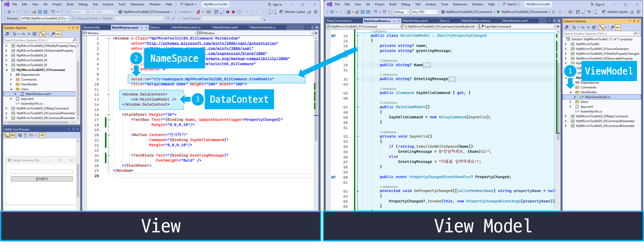Click the Hot Reload flame icon
Screen dimensions: 644x250
198,12
